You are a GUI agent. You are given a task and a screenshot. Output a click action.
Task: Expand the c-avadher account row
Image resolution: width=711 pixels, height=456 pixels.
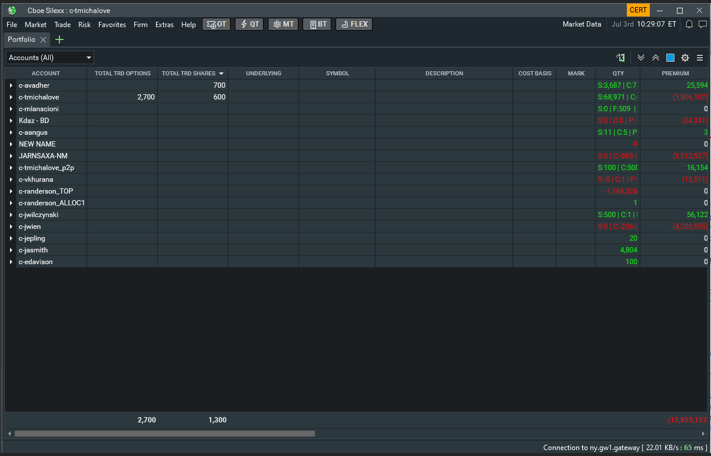tap(11, 85)
